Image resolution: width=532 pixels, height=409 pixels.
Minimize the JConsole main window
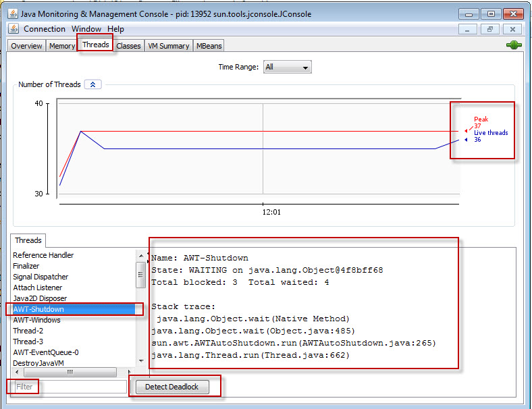[469, 14]
